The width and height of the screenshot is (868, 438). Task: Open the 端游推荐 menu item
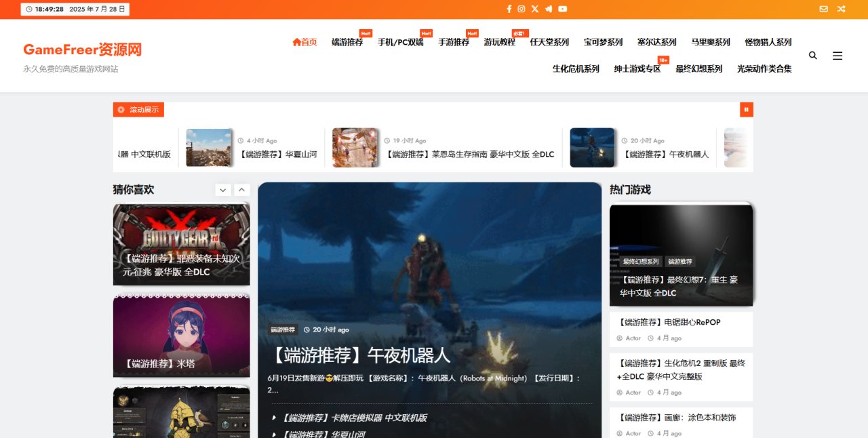point(347,42)
